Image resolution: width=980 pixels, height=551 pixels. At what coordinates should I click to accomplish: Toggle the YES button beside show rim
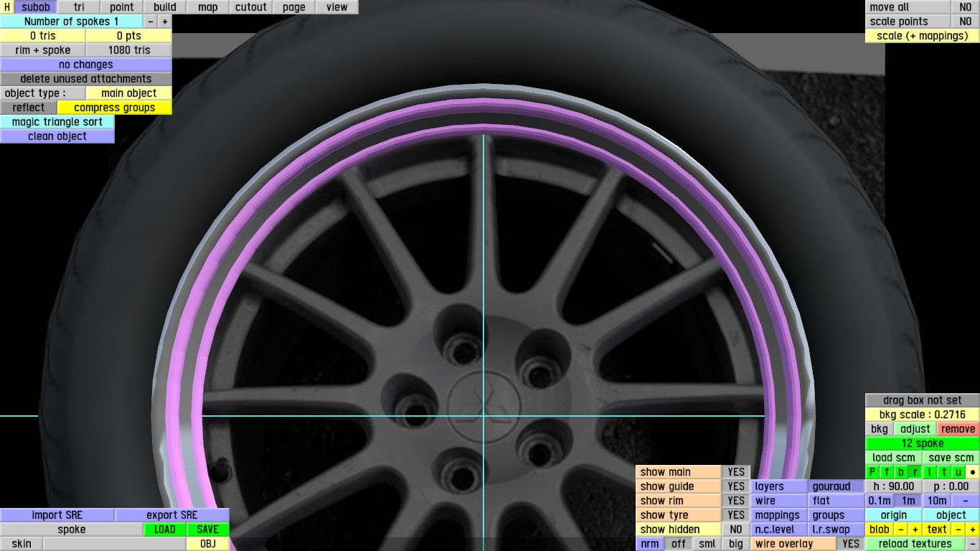pos(736,501)
